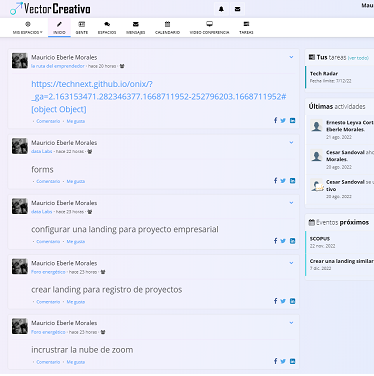Share the technext link post on Facebook
The image size is (374, 376).
pyautogui.click(x=275, y=120)
